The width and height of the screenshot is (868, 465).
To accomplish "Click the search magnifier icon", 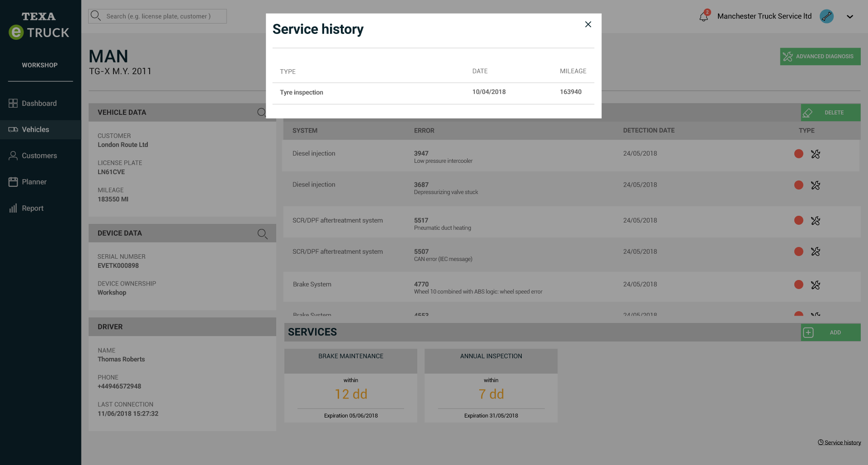I will (95, 16).
